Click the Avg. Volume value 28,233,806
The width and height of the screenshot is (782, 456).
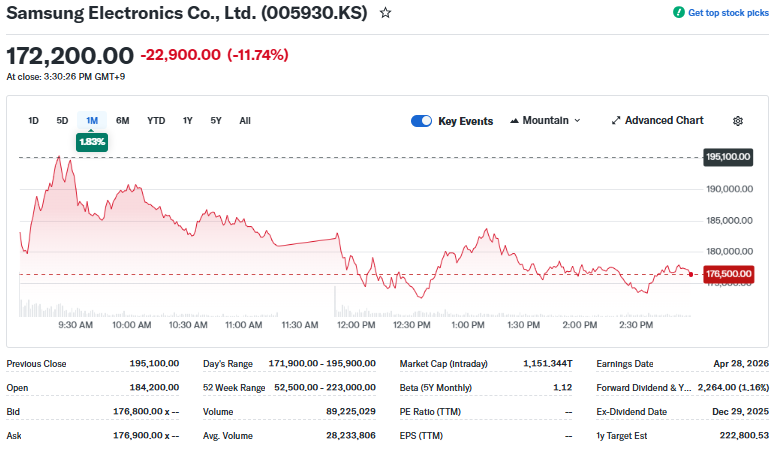coord(351,436)
